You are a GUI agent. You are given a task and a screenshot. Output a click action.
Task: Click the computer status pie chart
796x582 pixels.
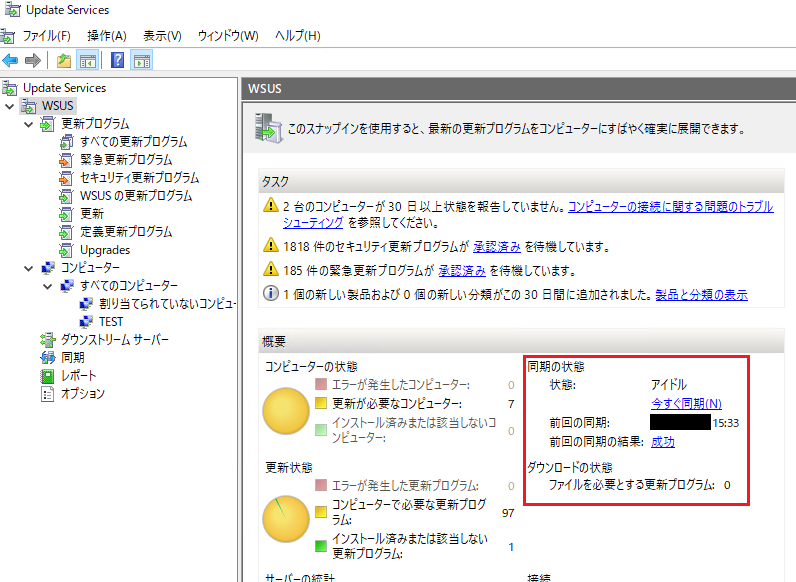286,411
